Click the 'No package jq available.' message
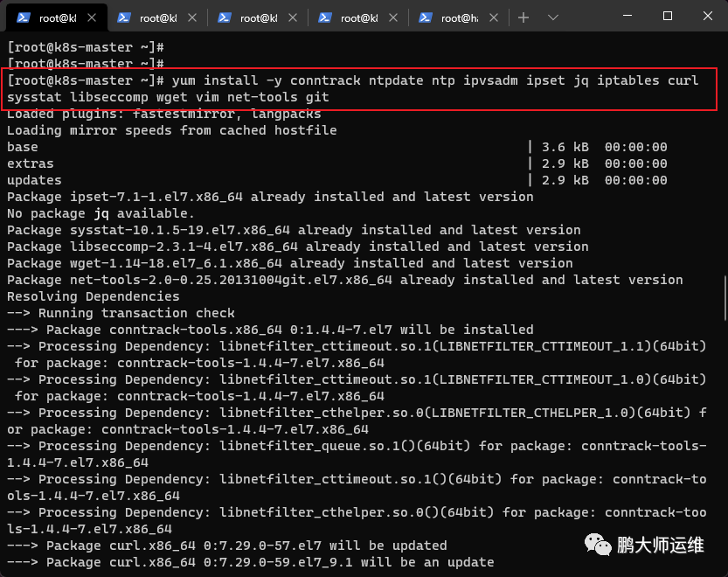This screenshot has height=577, width=728. tap(101, 213)
